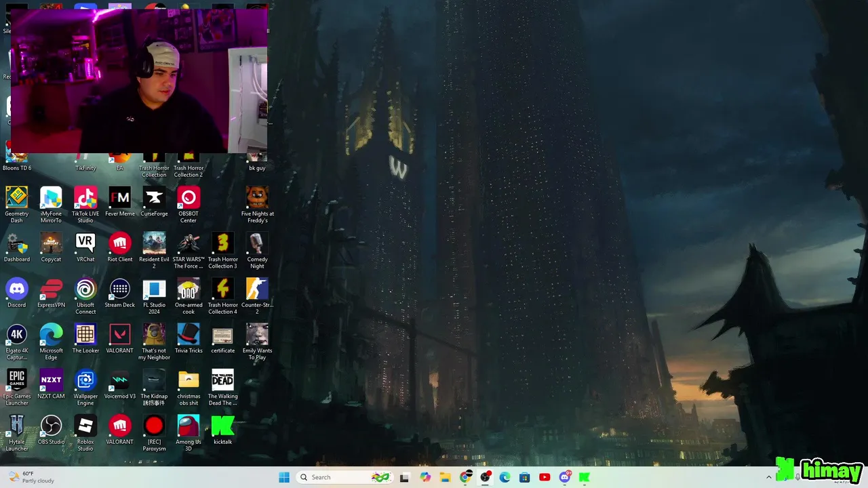Select Trash Horror Collection 3 icon
The height and width of the screenshot is (488, 868).
[222, 250]
